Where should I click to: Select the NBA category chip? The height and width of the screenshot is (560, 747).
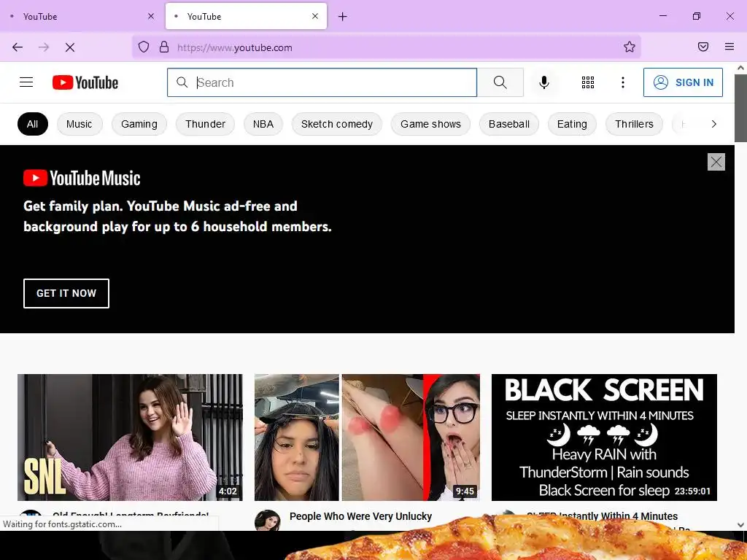tap(263, 124)
